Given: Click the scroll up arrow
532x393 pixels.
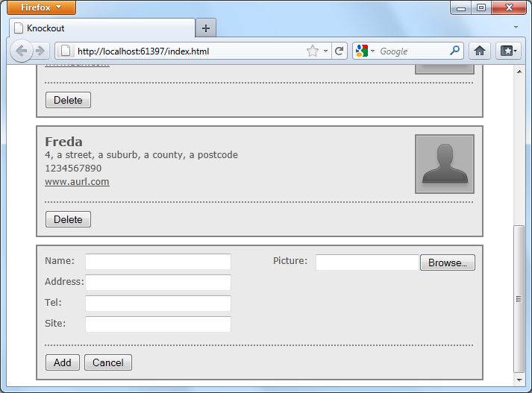Looking at the screenshot, I should coord(519,72).
